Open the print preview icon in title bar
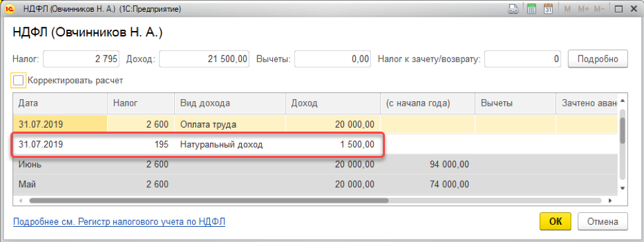 (513, 9)
